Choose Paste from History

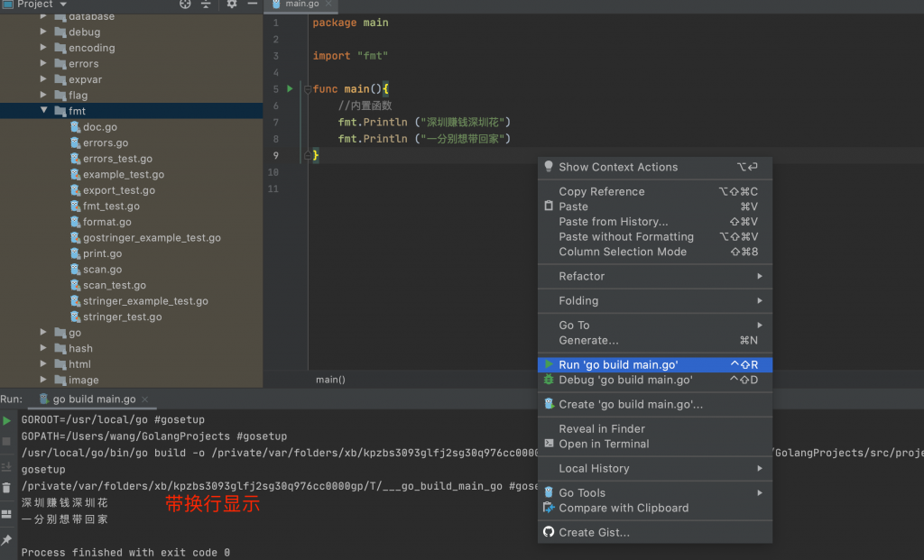tap(655, 222)
